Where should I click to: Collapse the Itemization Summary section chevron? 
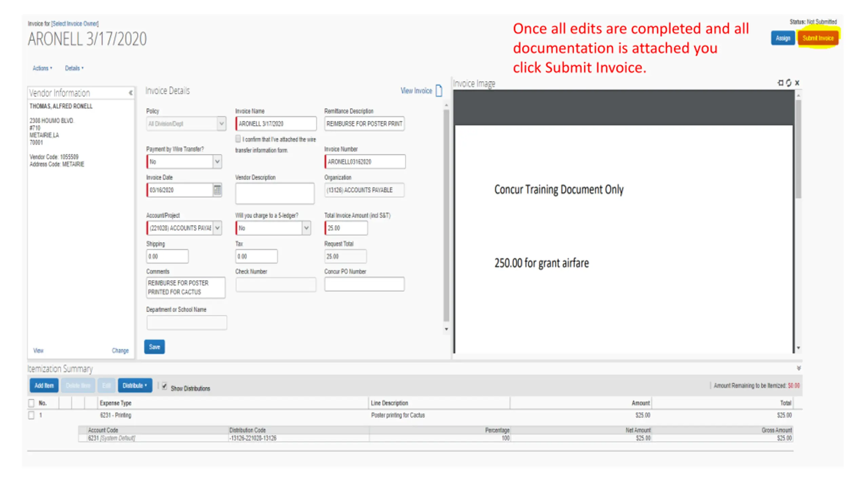coord(798,368)
